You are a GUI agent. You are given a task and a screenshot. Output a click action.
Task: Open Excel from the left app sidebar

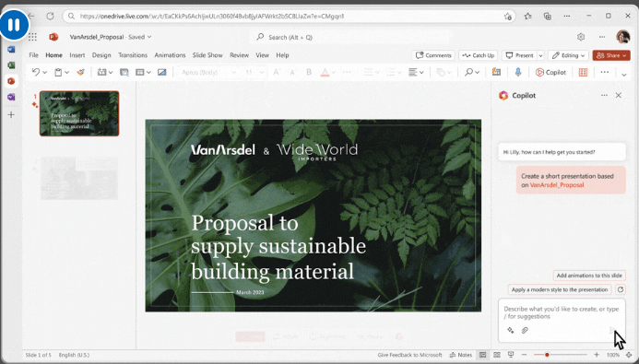(11, 65)
